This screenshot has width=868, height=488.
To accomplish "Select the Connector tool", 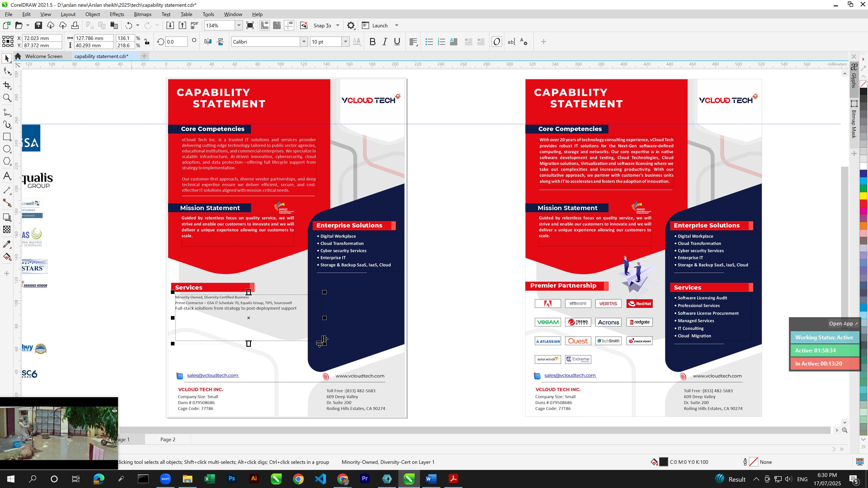I will pos(7,203).
